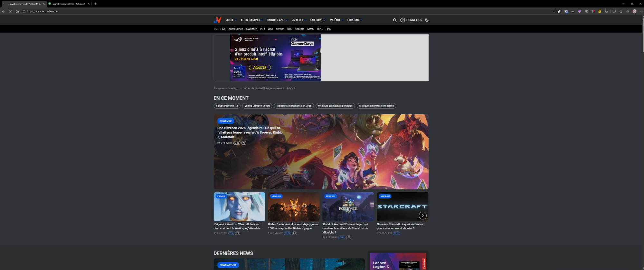Open the JV logo homepage link
This screenshot has height=270, width=644.
tap(218, 20)
